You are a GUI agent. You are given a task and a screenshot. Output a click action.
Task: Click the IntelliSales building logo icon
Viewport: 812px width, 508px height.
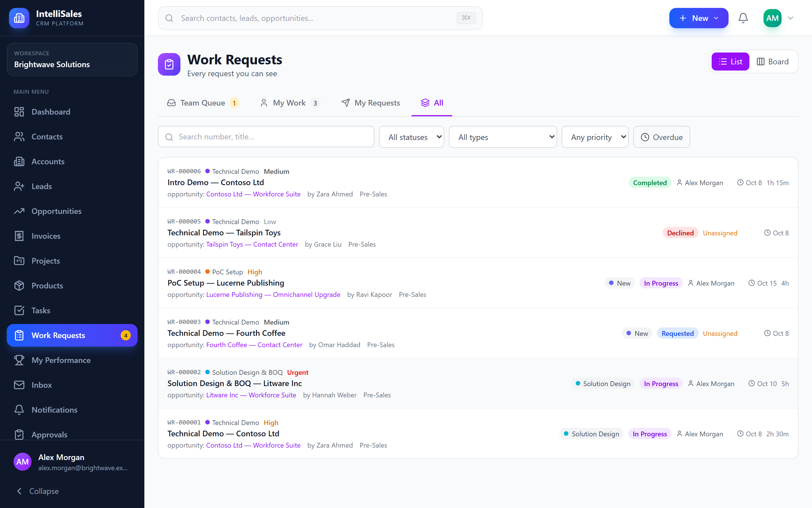[19, 18]
